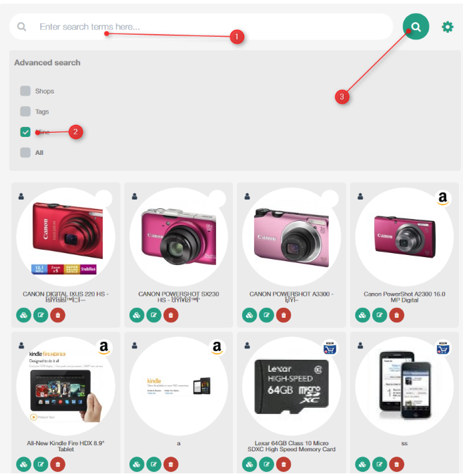
Task: Enable the Shops checkbox
Action: tap(25, 91)
